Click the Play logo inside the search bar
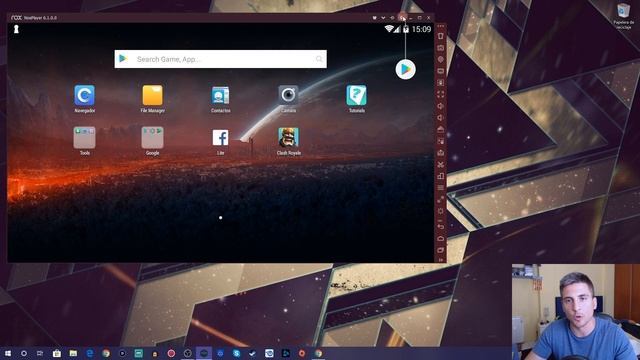Screen dimensions: 640x360 tap(123, 59)
